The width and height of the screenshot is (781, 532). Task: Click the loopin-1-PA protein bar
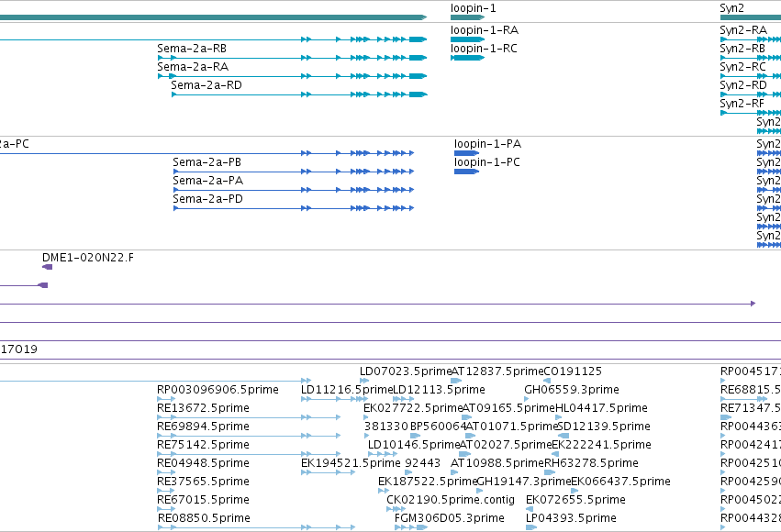click(466, 153)
